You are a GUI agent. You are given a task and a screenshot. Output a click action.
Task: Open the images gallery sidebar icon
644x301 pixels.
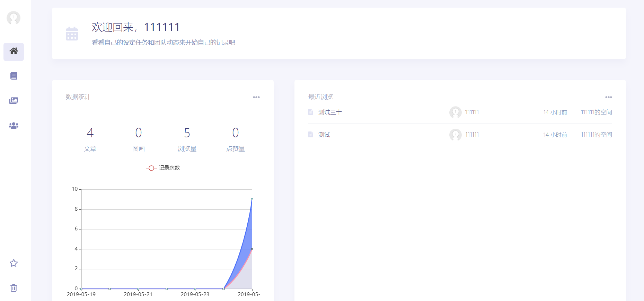pos(14,101)
